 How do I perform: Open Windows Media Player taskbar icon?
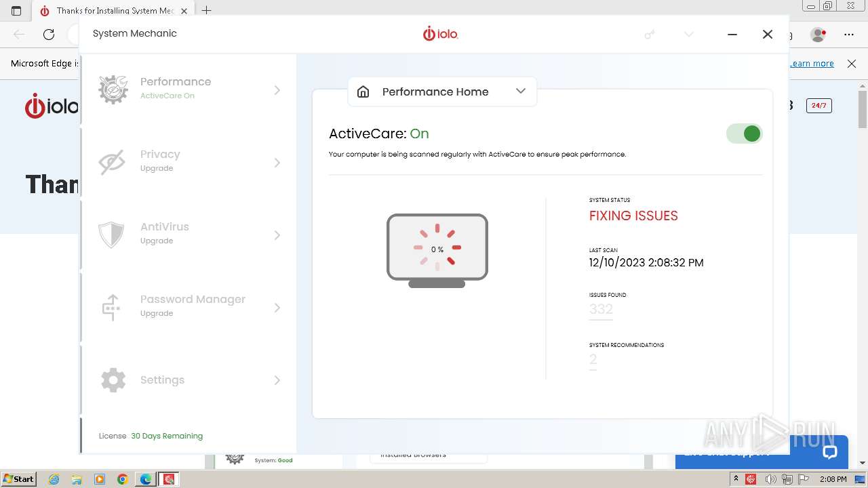pyautogui.click(x=100, y=479)
